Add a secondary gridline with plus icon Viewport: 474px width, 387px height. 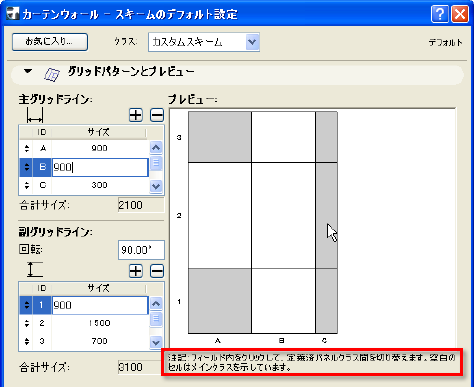tap(136, 271)
